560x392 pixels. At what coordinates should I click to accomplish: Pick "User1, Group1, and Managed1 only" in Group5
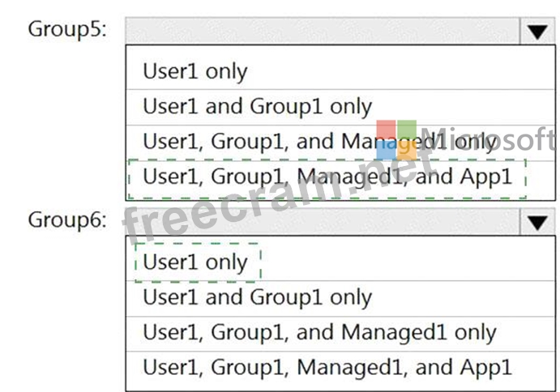319,142
